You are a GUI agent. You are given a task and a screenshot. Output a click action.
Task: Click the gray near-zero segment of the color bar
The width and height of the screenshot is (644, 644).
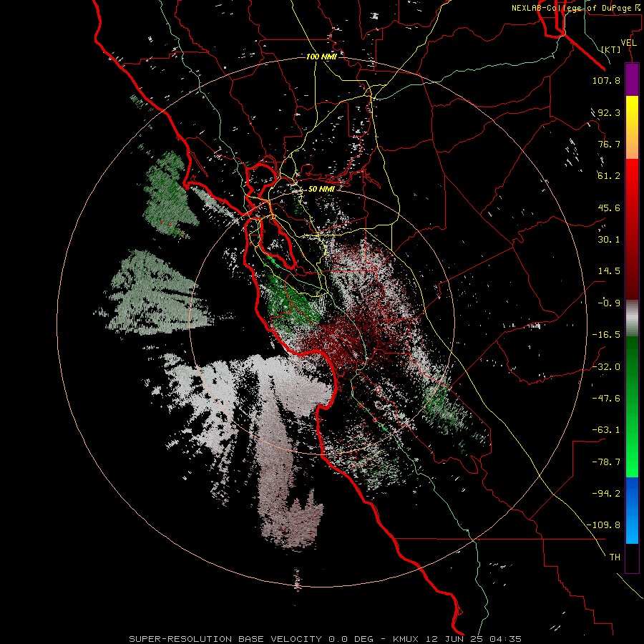632,316
